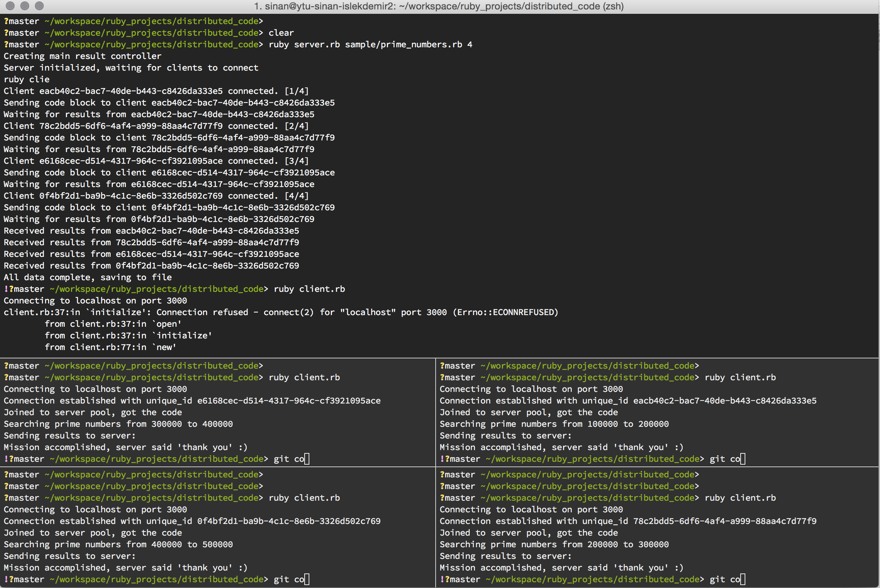Click the window title with sinan@ytu-sinan-islekdemir2
The image size is (880, 588).
pos(439,6)
